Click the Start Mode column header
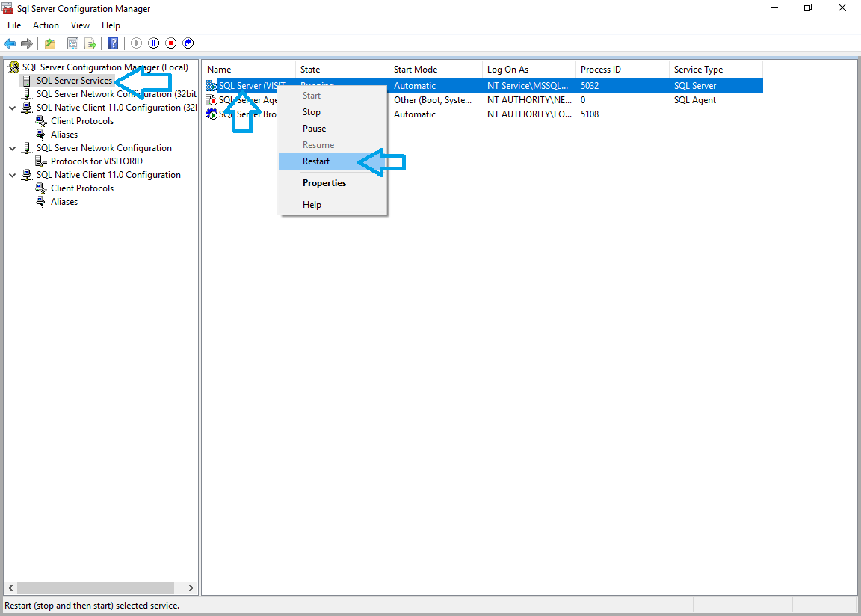 pyautogui.click(x=416, y=70)
